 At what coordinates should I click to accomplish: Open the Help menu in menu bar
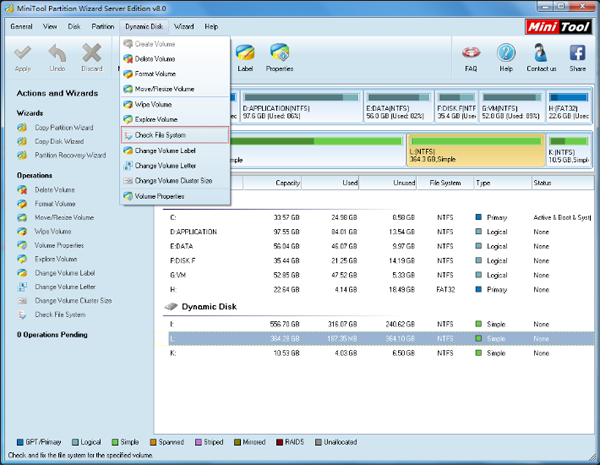(x=211, y=27)
